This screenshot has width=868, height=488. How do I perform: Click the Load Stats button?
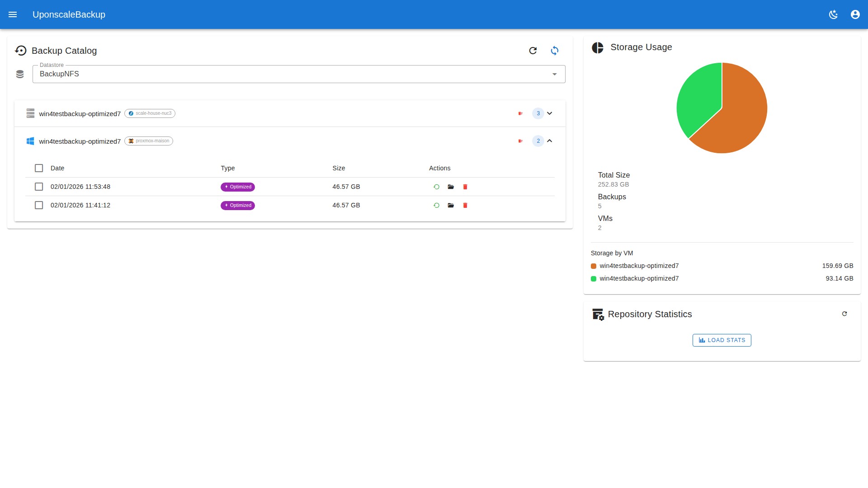click(722, 340)
